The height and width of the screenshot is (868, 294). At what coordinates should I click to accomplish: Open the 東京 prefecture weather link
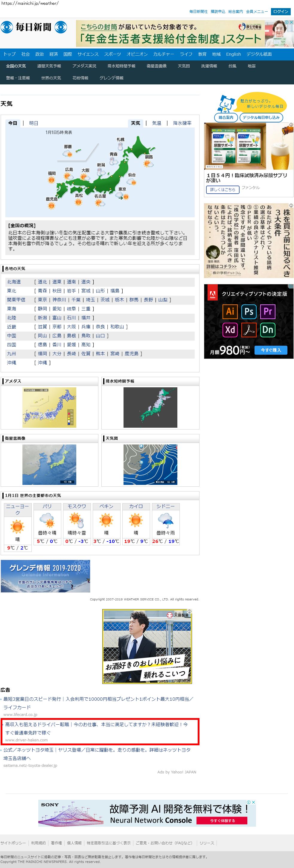(42, 300)
